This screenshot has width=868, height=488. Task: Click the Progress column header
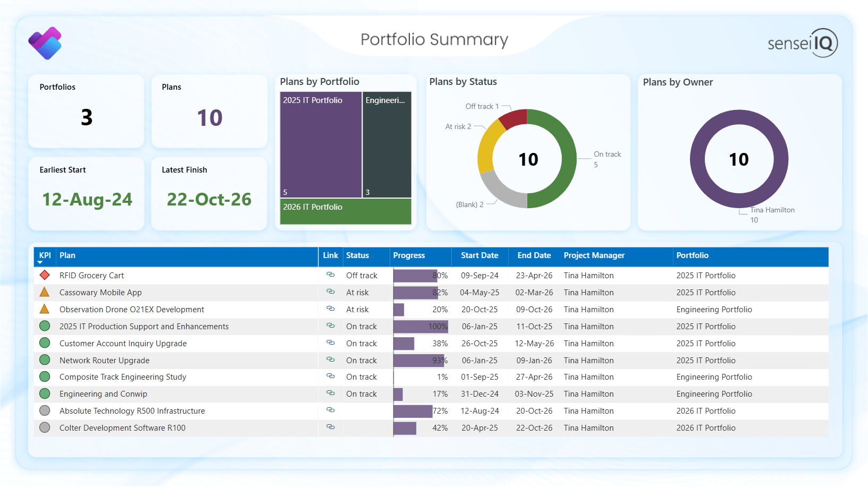pos(409,255)
